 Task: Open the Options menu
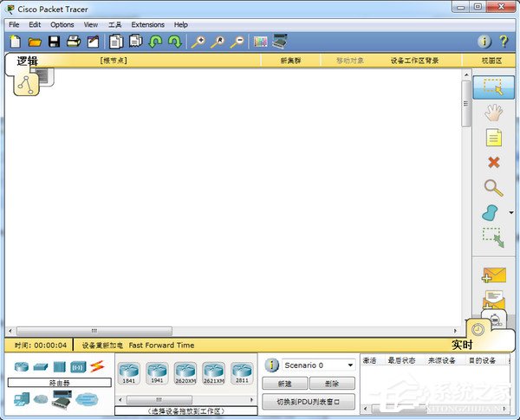(62, 25)
